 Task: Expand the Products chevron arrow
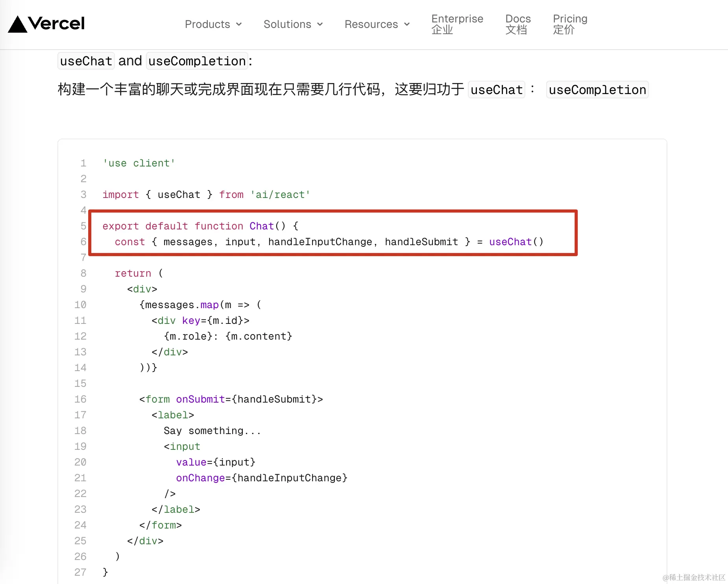coord(239,24)
